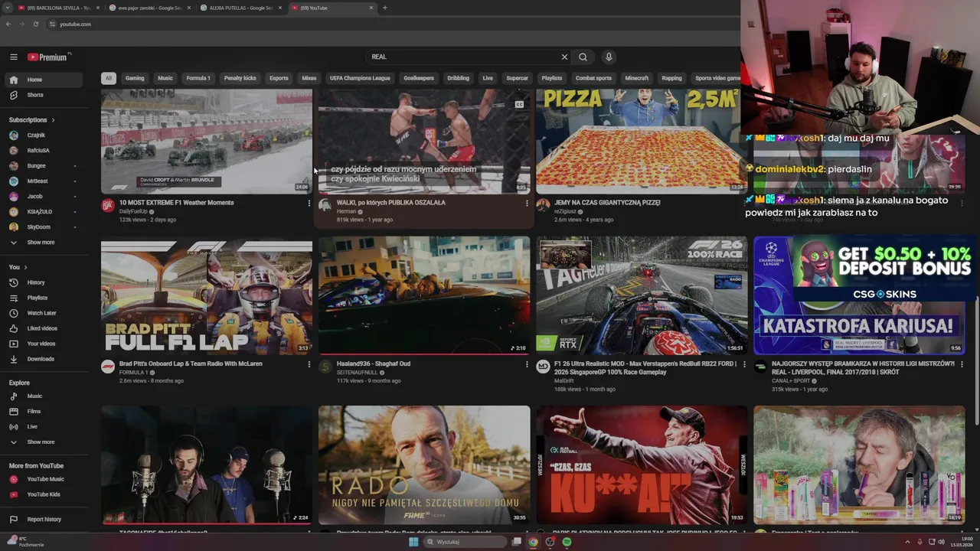
Task: Click the Wyszukaj taskbar search box
Action: pos(464,542)
